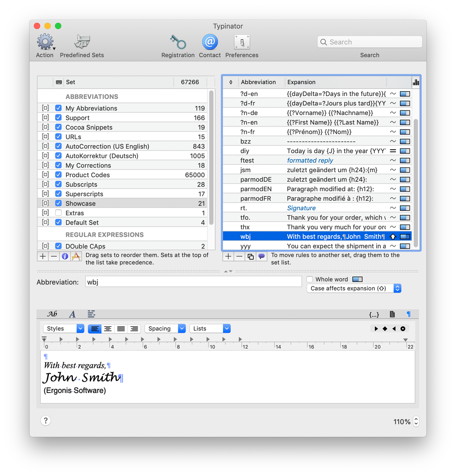This screenshot has width=456, height=476.
Task: Click the Registration key icon
Action: [x=178, y=42]
